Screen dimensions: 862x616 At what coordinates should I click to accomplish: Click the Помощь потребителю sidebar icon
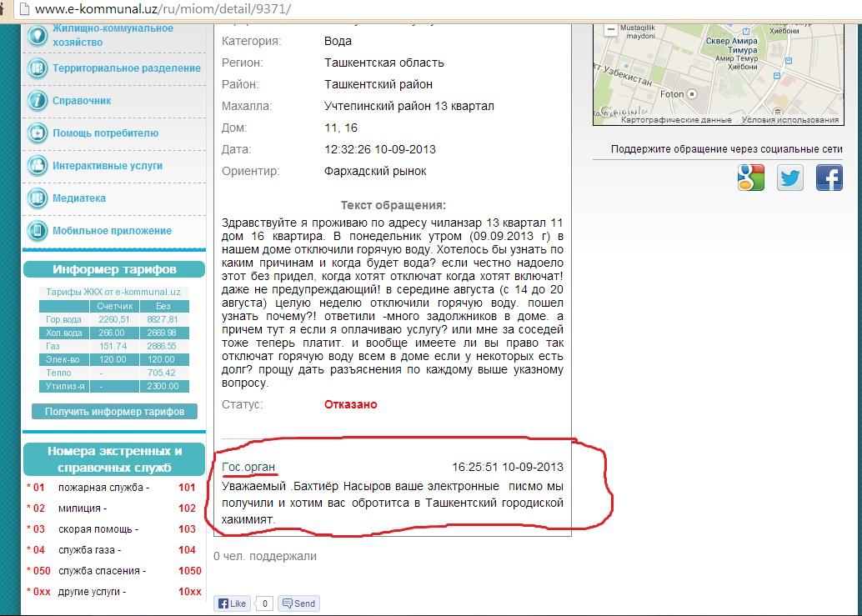point(38,133)
